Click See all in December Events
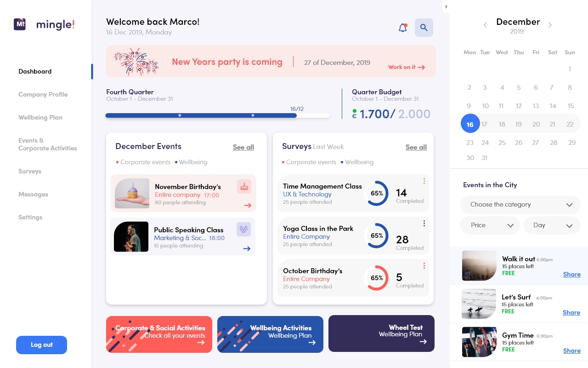Image resolution: width=588 pixels, height=368 pixels. point(243,147)
